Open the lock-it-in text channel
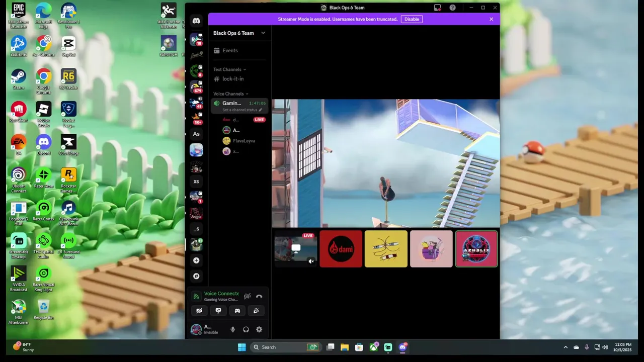Viewport: 644px width, 362px height. point(240,79)
